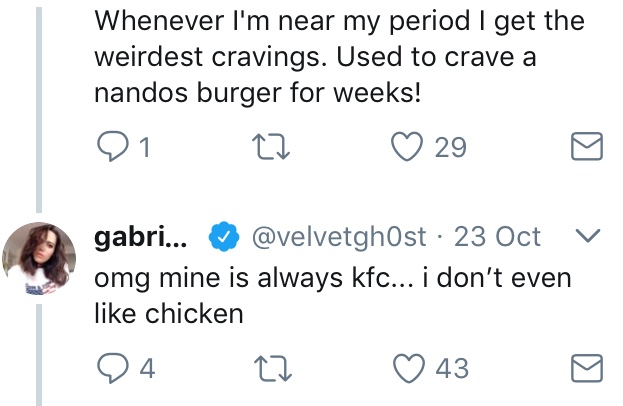View the 1 reply count
The height and width of the screenshot is (406, 623).
click(x=146, y=148)
